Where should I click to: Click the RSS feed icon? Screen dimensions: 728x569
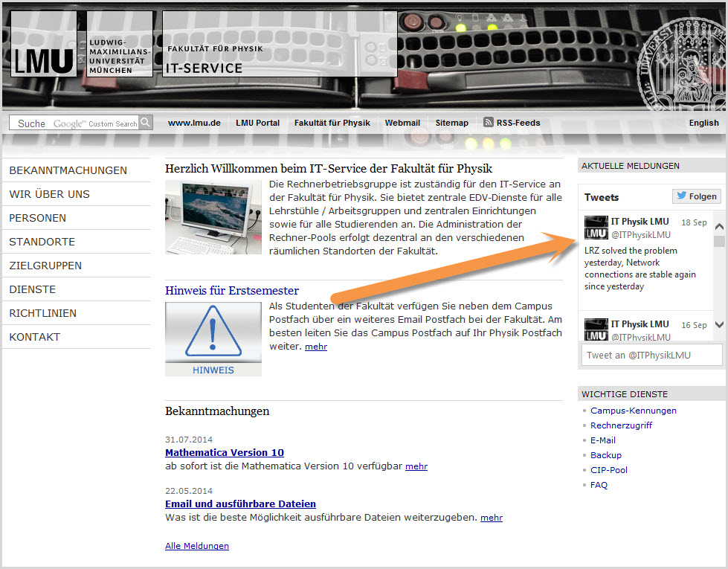[488, 122]
